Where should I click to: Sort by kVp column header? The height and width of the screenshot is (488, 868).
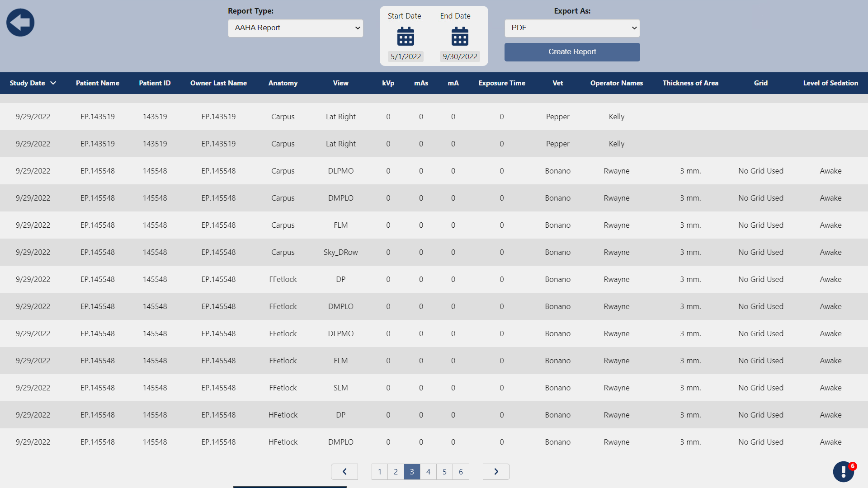click(388, 83)
